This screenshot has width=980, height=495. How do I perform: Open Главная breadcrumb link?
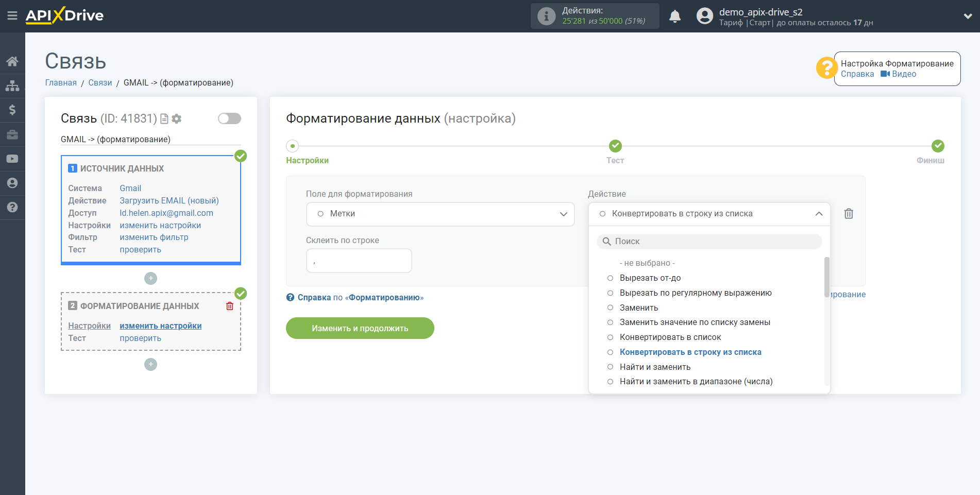tap(61, 83)
